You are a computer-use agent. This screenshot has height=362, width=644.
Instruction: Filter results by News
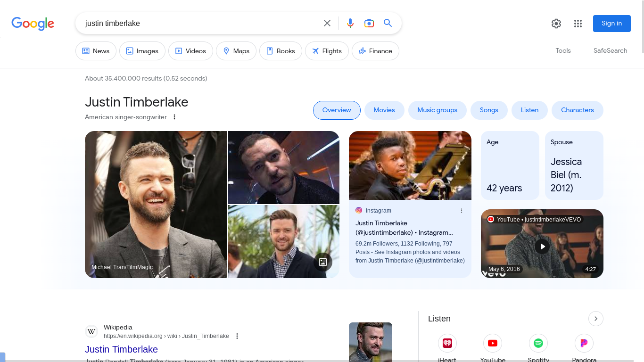pyautogui.click(x=96, y=51)
